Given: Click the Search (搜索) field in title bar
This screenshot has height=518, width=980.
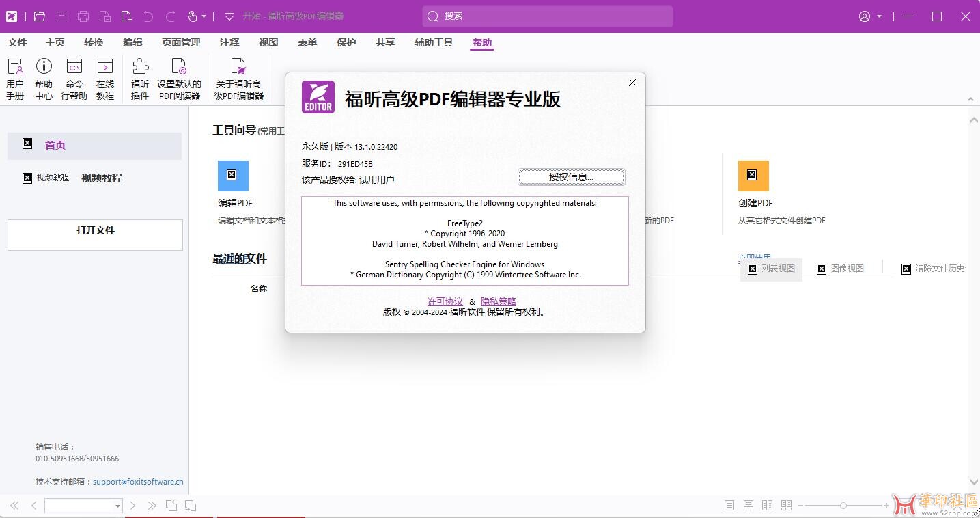Looking at the screenshot, I should pos(548,16).
